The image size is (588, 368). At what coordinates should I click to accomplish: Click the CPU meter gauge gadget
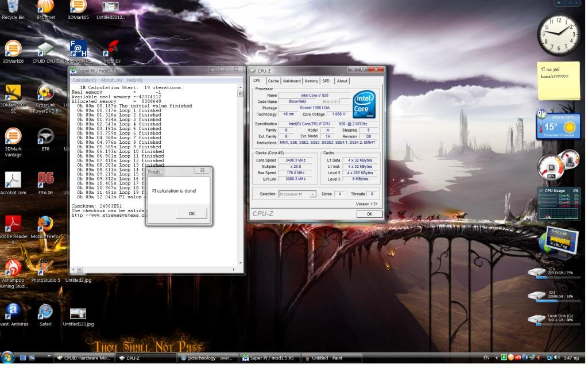click(x=558, y=164)
